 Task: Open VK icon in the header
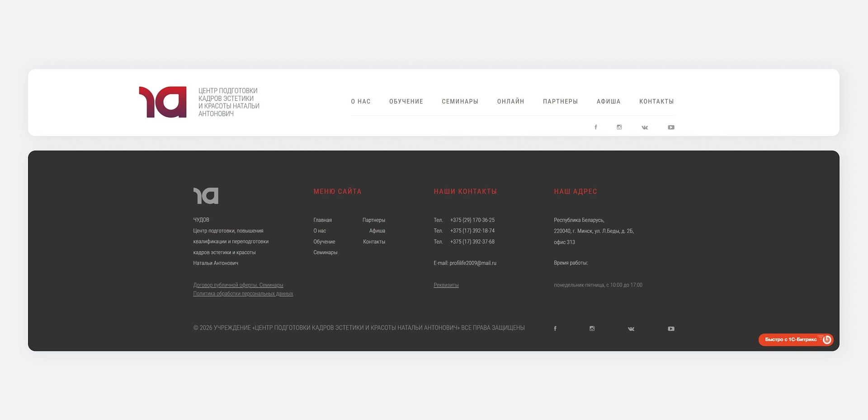645,127
